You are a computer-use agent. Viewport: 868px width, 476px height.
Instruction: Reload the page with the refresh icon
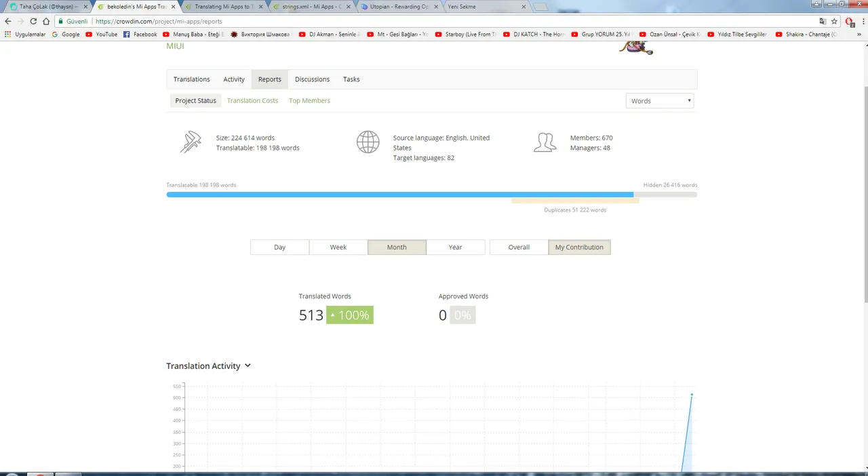click(33, 21)
